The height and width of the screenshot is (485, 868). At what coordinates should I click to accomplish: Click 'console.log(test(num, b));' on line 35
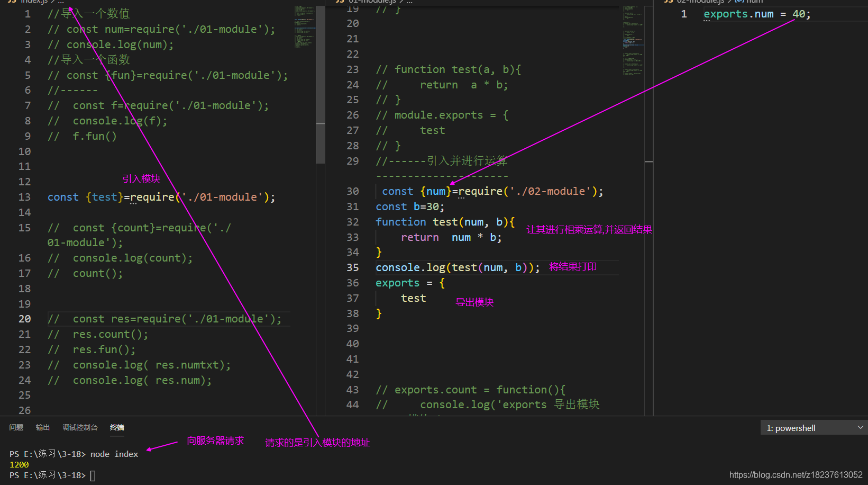[458, 267]
